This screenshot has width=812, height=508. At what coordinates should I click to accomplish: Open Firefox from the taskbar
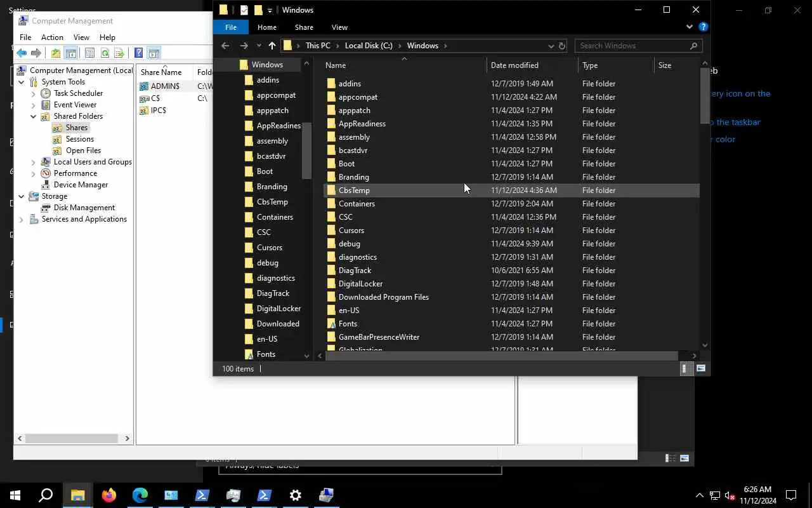pos(109,495)
